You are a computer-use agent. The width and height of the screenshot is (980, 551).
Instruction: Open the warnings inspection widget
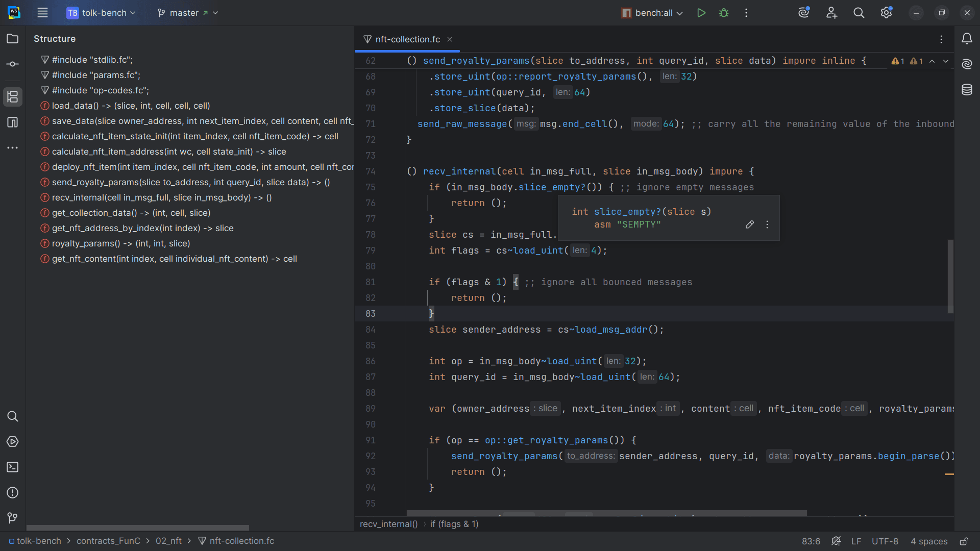click(x=907, y=61)
